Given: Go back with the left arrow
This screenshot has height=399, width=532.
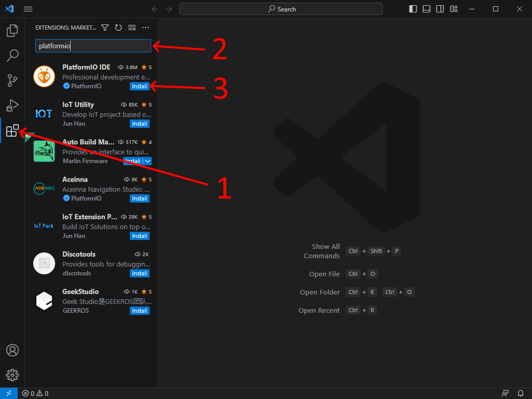Looking at the screenshot, I should [x=155, y=9].
